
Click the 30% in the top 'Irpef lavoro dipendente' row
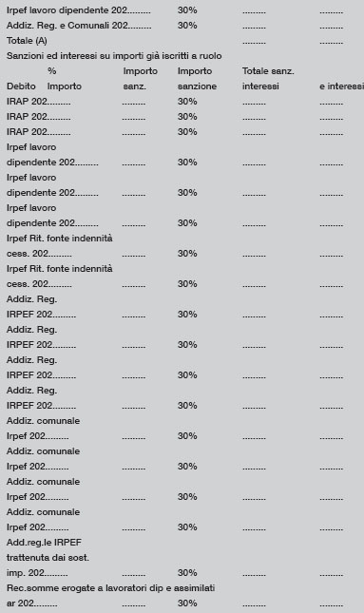187,10
